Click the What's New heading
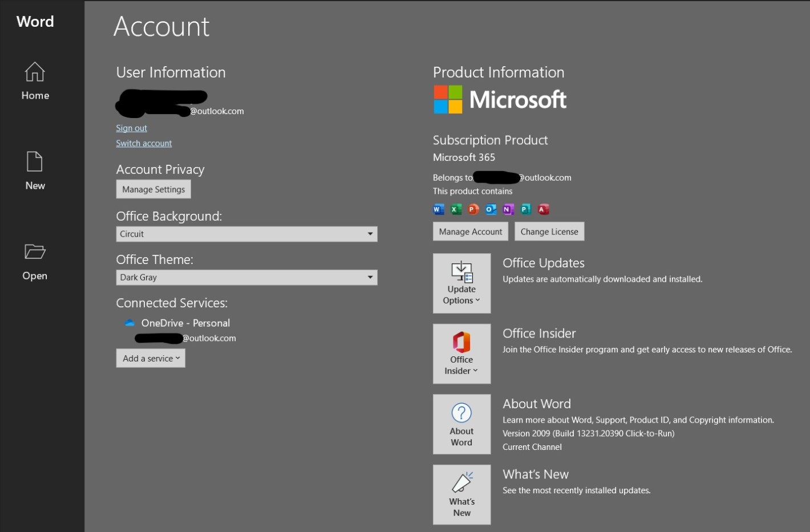This screenshot has height=532, width=810. 536,474
